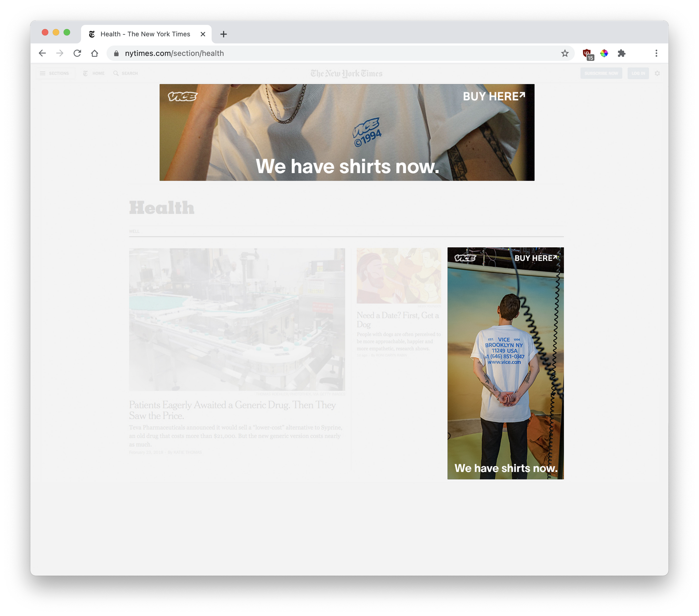This screenshot has width=699, height=616.
Task: Click the browser forward arrow
Action: (x=60, y=53)
